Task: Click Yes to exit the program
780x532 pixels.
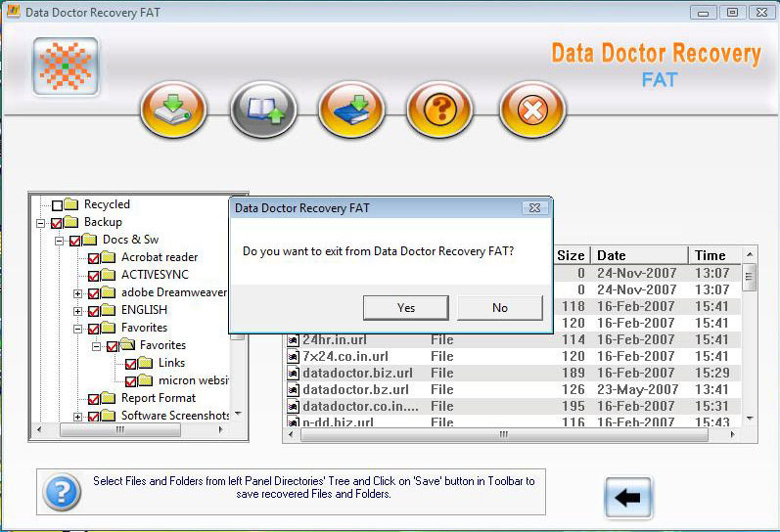Action: [406, 308]
